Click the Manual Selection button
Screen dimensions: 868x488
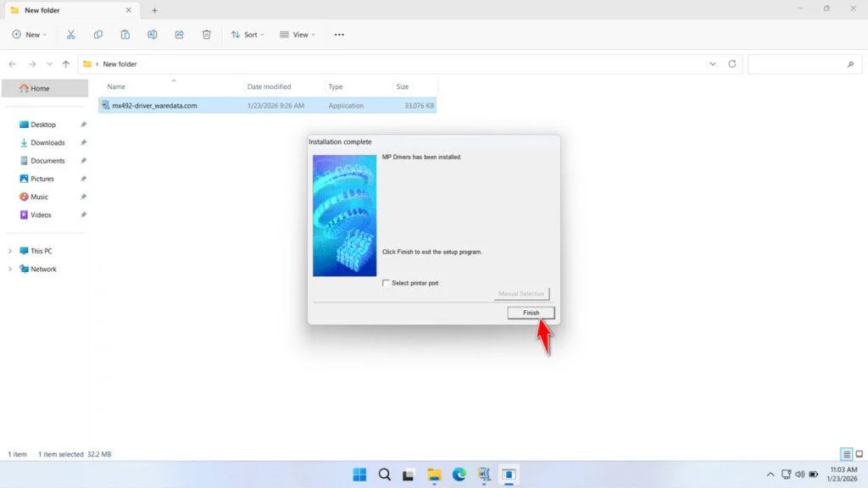pyautogui.click(x=520, y=293)
